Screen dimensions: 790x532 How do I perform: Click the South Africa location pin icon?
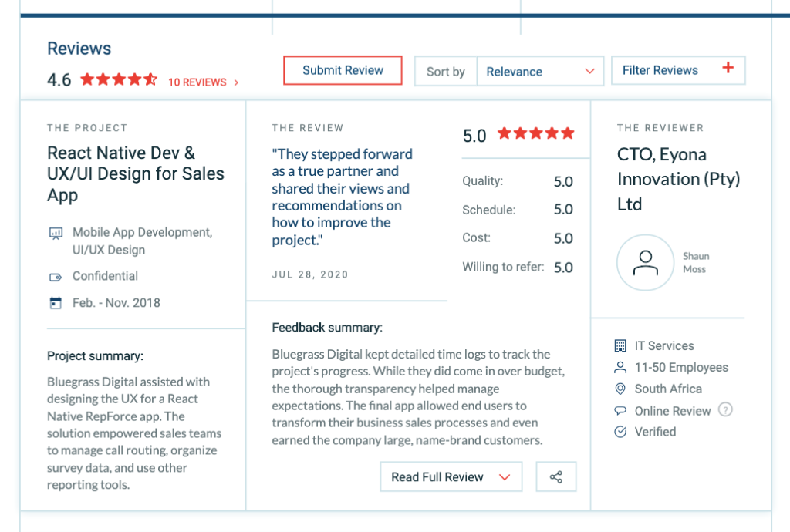(x=620, y=389)
